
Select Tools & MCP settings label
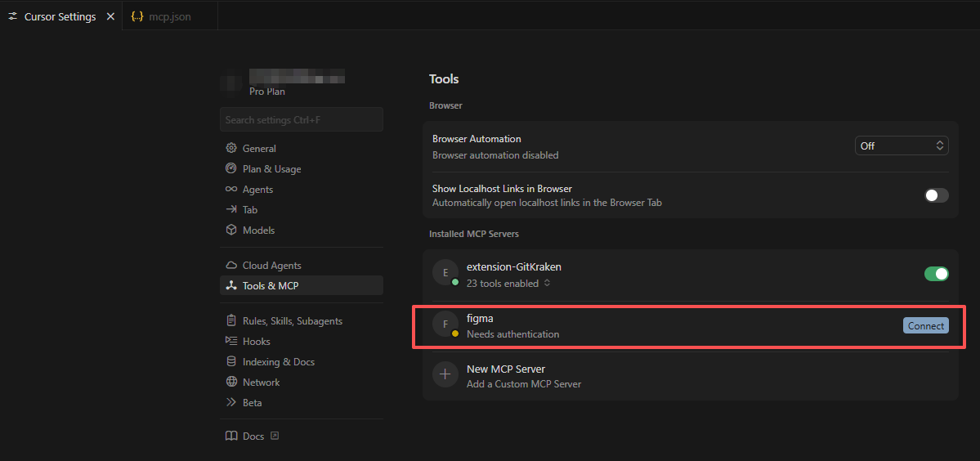pos(271,285)
